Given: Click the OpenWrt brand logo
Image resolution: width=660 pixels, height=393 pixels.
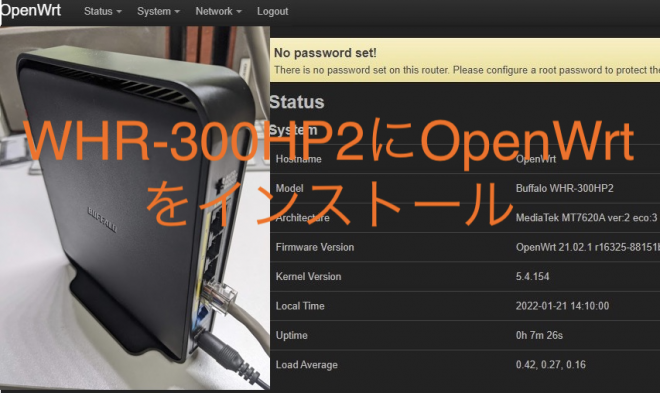Looking at the screenshot, I should coord(31,10).
